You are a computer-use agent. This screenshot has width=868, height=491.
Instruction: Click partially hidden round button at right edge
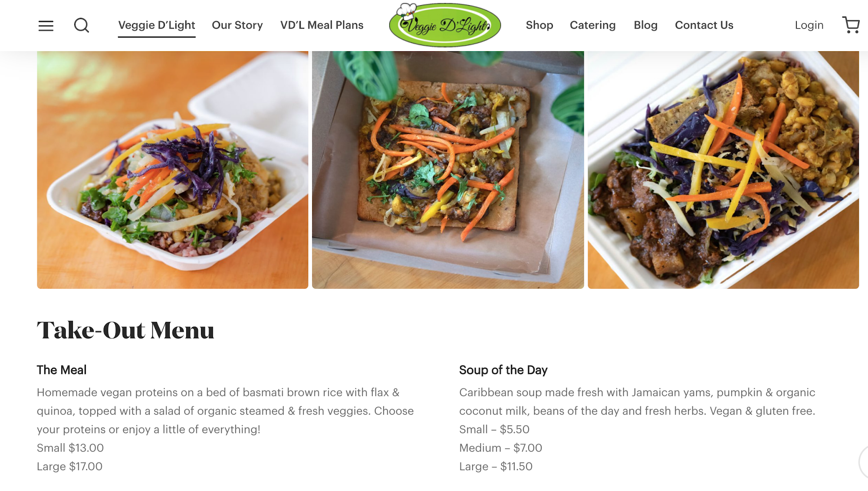coord(864,462)
